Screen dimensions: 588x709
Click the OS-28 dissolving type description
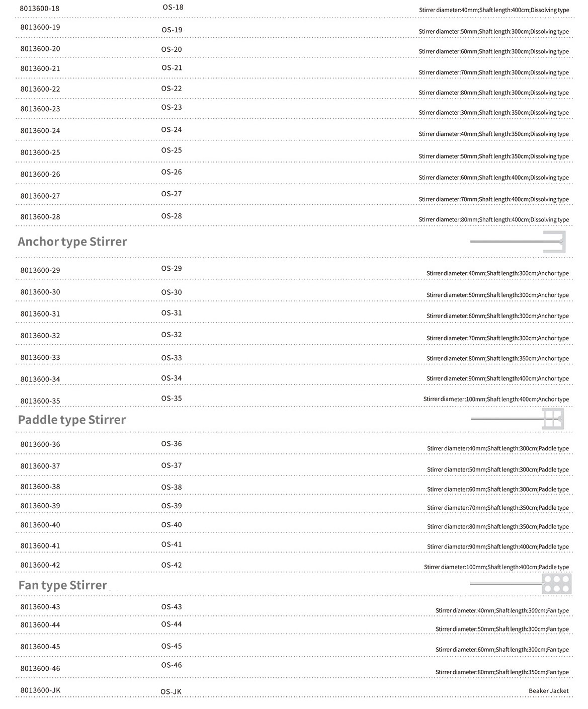click(493, 220)
